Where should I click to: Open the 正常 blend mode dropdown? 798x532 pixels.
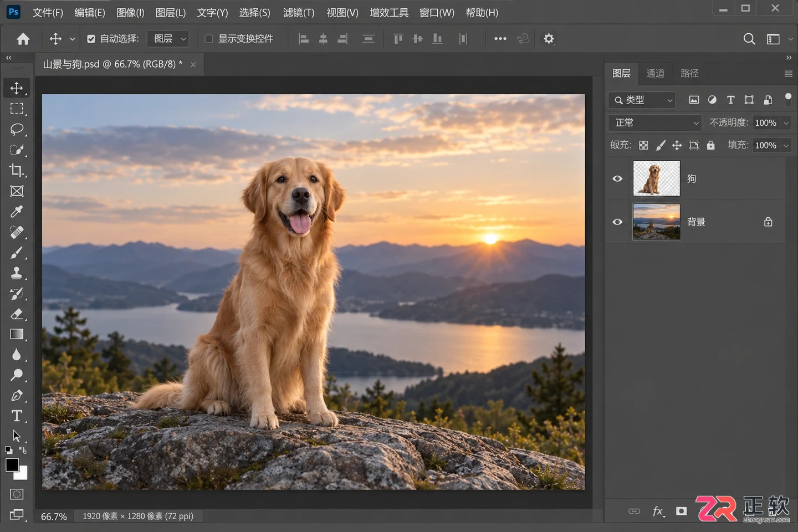pos(655,123)
